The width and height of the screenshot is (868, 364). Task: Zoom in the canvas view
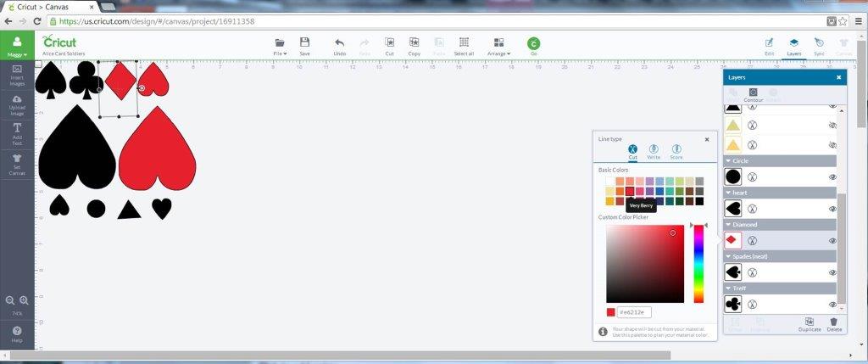point(24,300)
